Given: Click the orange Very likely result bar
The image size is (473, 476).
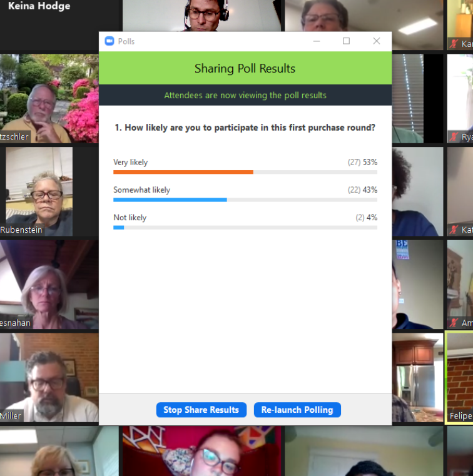Looking at the screenshot, I should click(183, 172).
